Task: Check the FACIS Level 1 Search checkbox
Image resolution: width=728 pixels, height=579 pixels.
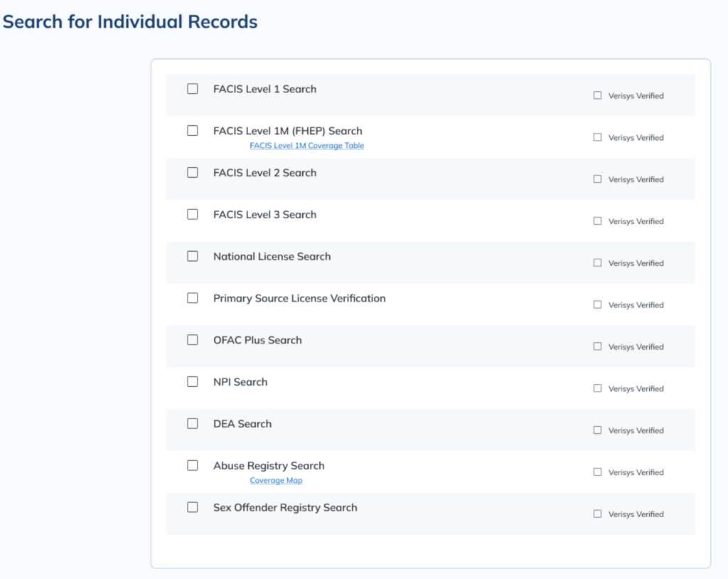Action: [x=193, y=89]
